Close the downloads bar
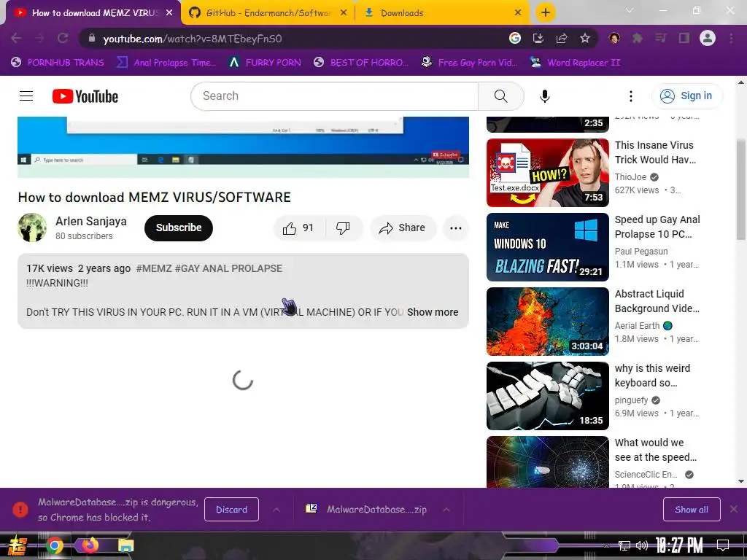This screenshot has width=747, height=560. [x=734, y=510]
